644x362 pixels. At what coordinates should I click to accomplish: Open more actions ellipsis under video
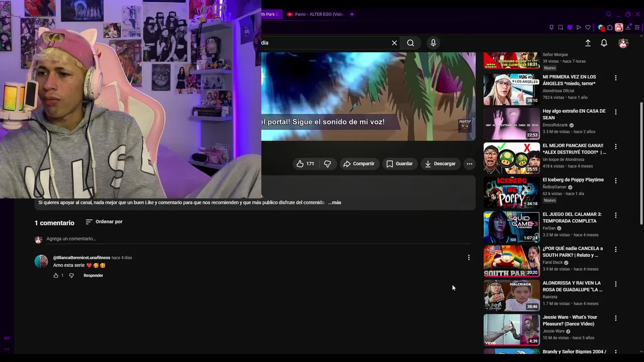click(x=469, y=164)
